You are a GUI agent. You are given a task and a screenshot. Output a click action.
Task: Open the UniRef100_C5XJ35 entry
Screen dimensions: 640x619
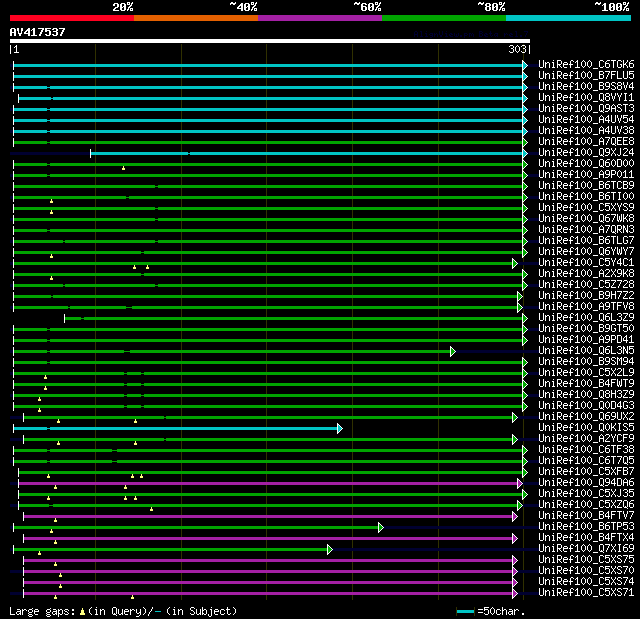tap(586, 494)
